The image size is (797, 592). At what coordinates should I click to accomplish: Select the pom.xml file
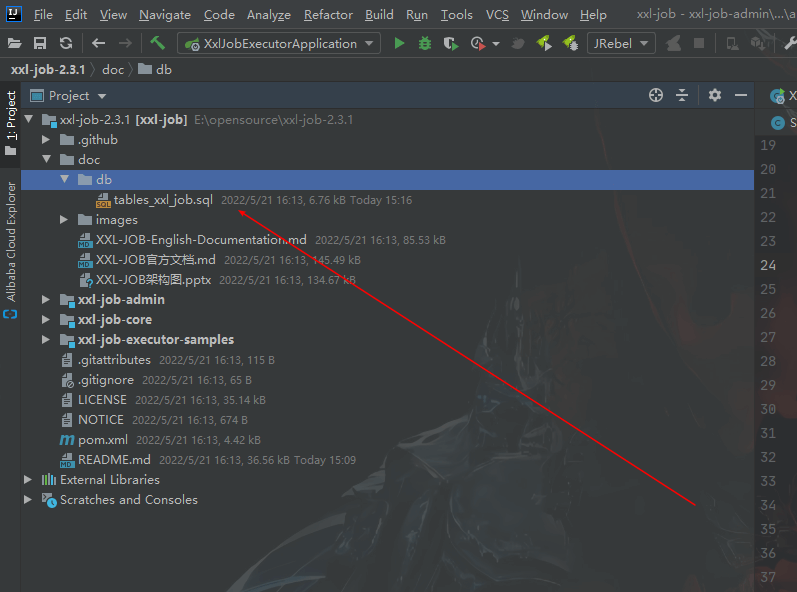point(102,440)
